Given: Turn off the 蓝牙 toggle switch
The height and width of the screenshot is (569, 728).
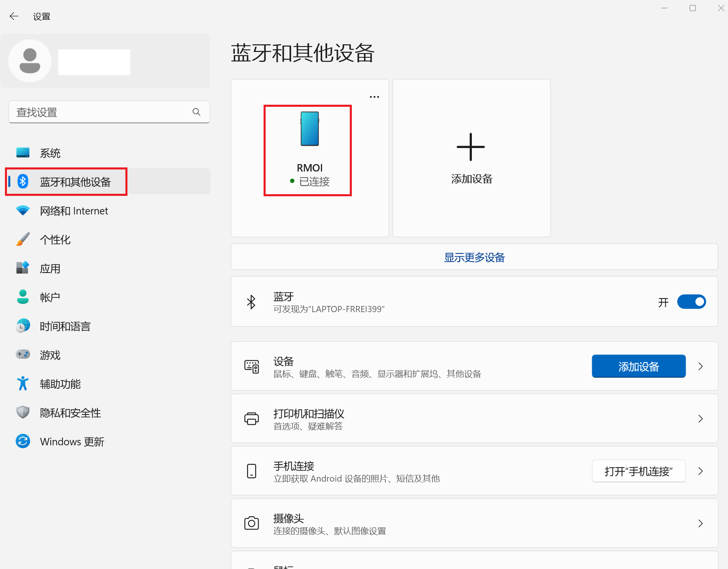Looking at the screenshot, I should coord(691,302).
